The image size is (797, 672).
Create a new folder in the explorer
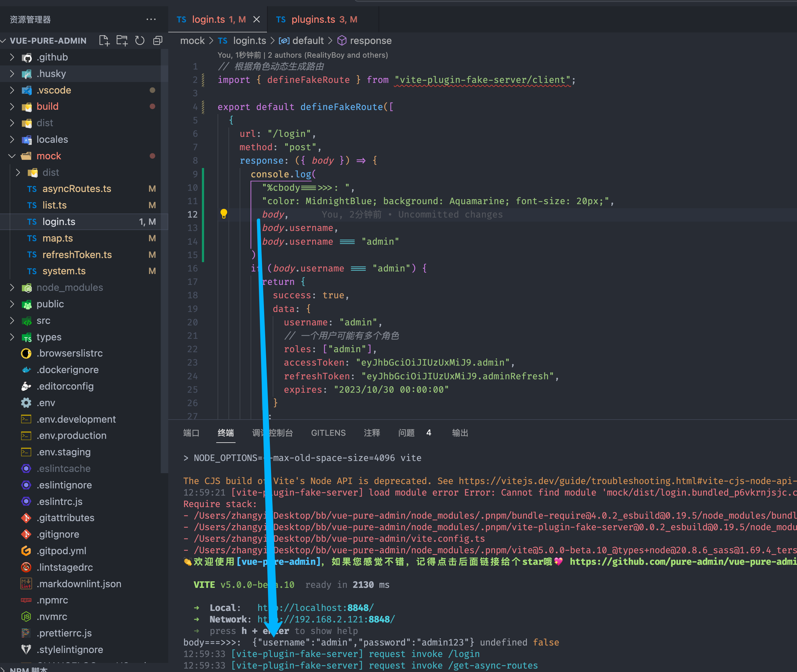(122, 40)
